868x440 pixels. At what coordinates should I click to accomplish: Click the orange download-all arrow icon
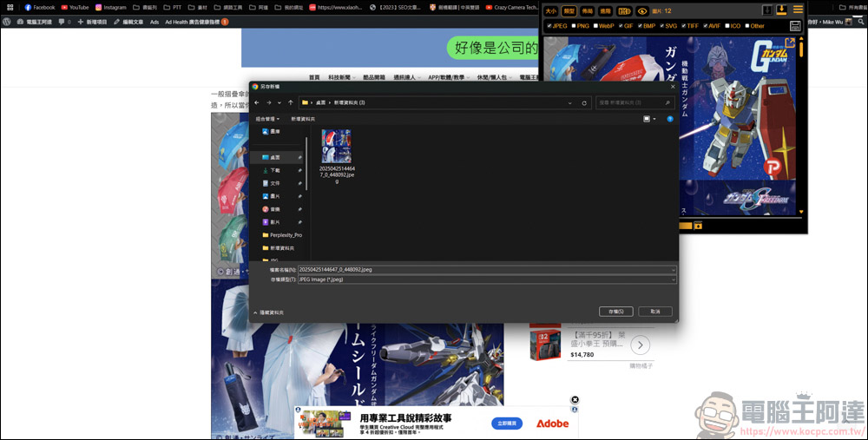click(781, 10)
